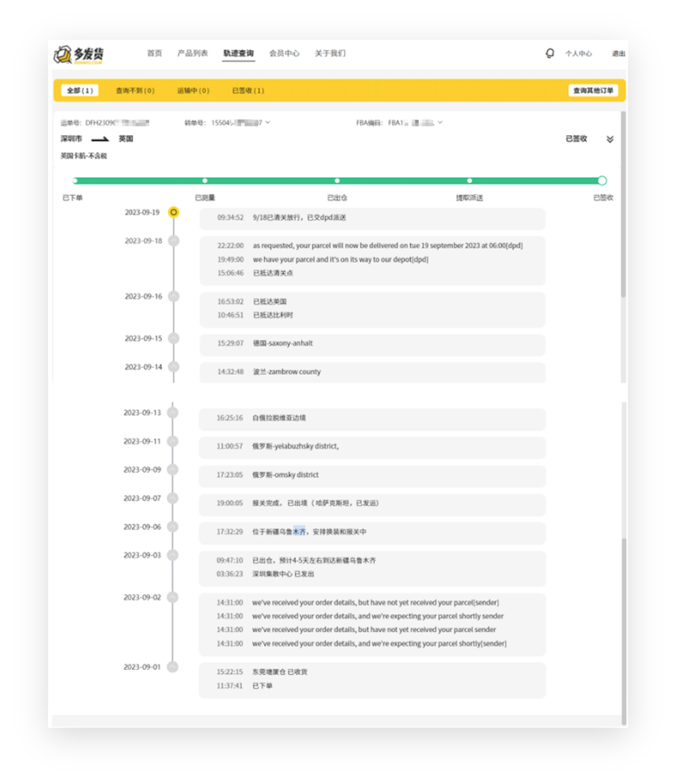
Task: Open 产品列表 in top navigation
Action: (192, 53)
